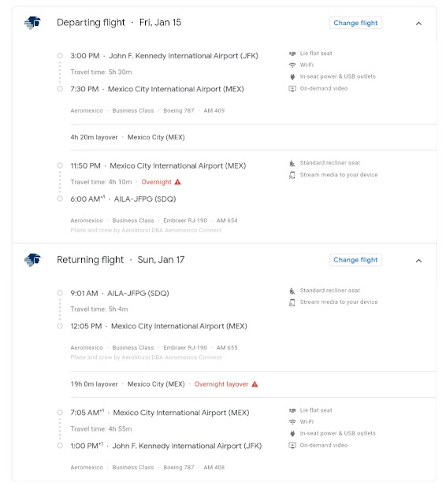
Task: Click the Wi-Fi icon in returning AM 408 amenities
Action: 292,422
